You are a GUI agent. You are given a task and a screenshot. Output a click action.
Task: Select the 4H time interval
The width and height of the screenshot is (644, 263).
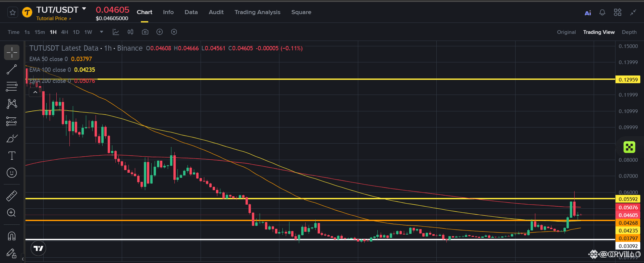[x=64, y=32]
